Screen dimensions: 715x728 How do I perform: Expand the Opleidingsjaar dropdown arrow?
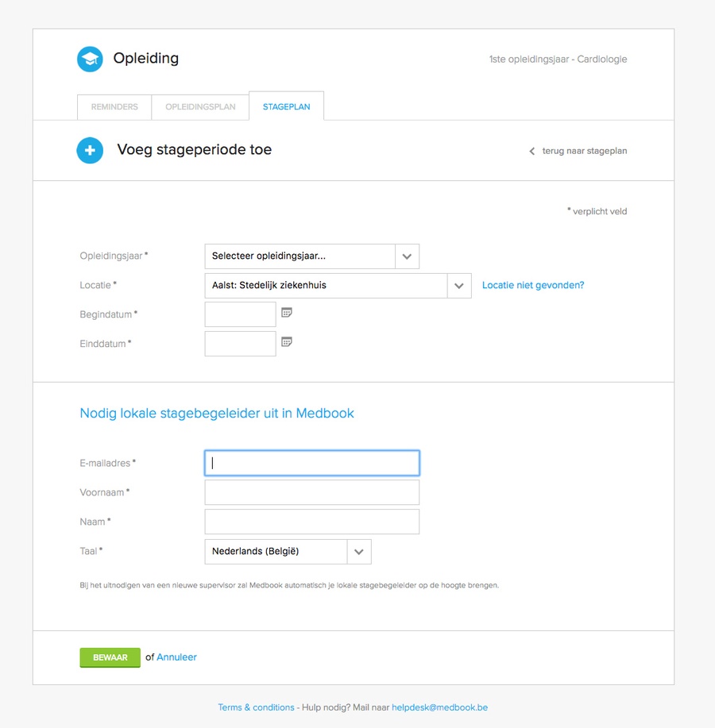tap(407, 256)
